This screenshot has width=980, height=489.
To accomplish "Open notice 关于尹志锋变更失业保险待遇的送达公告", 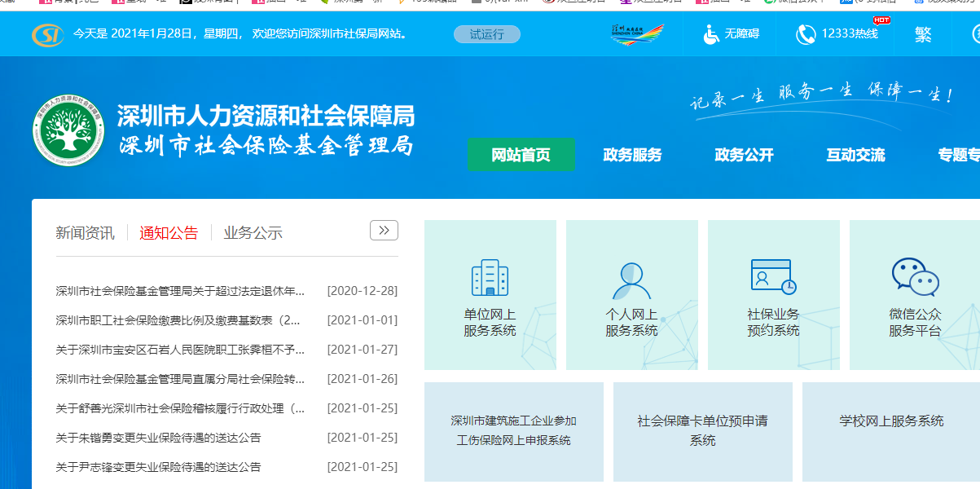I will pyautogui.click(x=158, y=467).
